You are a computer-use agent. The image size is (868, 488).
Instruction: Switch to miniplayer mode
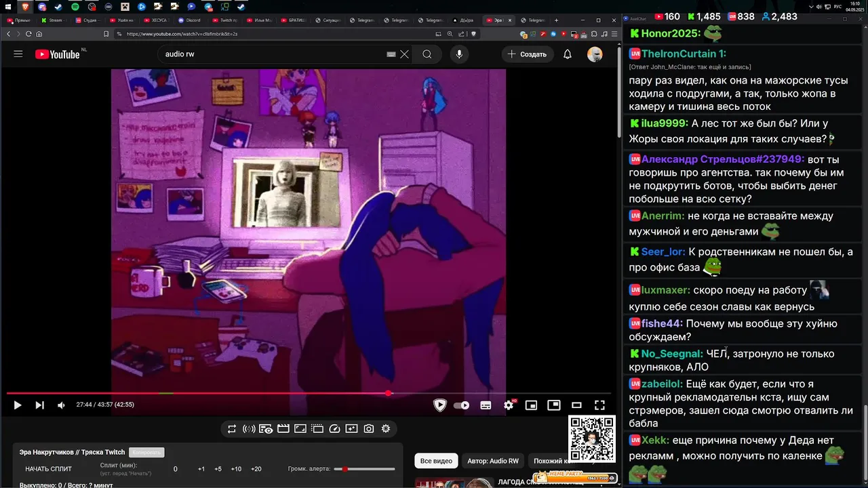(x=531, y=405)
